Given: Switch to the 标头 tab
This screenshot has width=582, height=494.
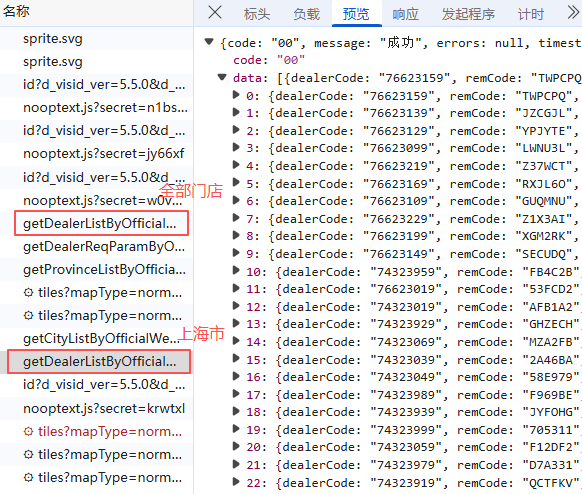Looking at the screenshot, I should click(x=257, y=14).
